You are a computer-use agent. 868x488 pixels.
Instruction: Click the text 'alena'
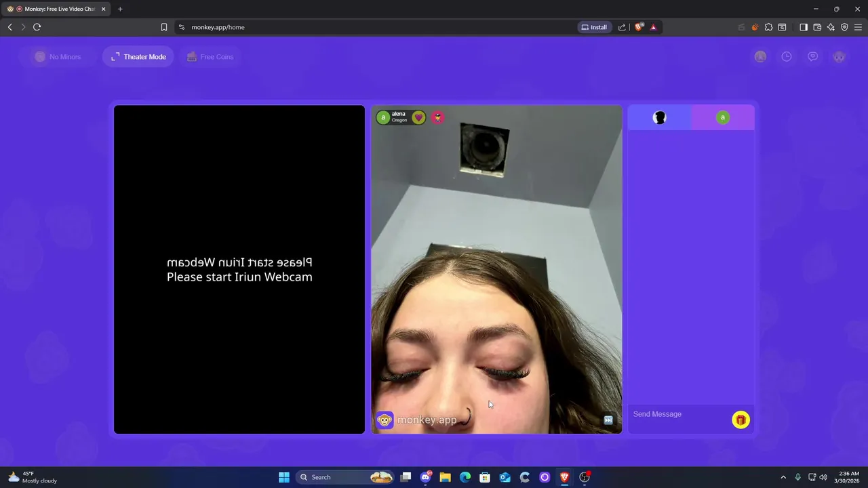click(x=399, y=114)
